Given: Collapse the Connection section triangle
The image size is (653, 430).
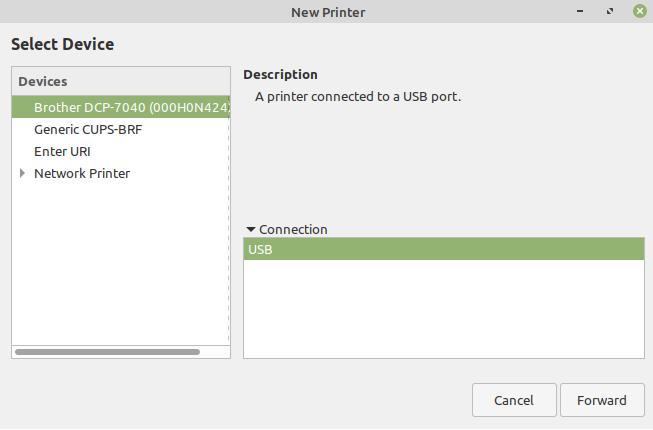Looking at the screenshot, I should [x=251, y=229].
